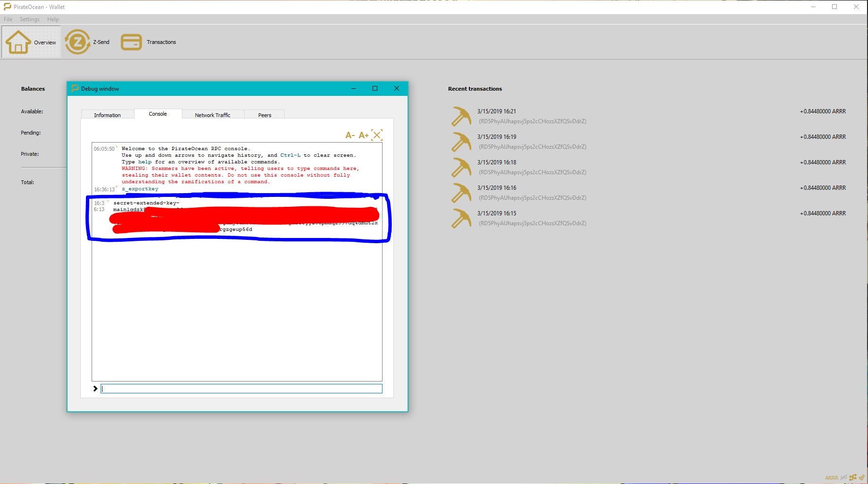Click the pickaxe icon for the 16:16 transaction

click(x=461, y=193)
